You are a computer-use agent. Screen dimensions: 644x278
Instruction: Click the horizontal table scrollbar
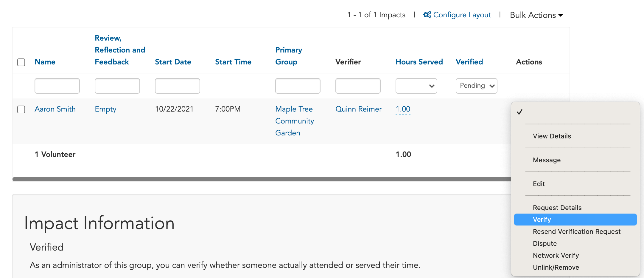click(262, 179)
